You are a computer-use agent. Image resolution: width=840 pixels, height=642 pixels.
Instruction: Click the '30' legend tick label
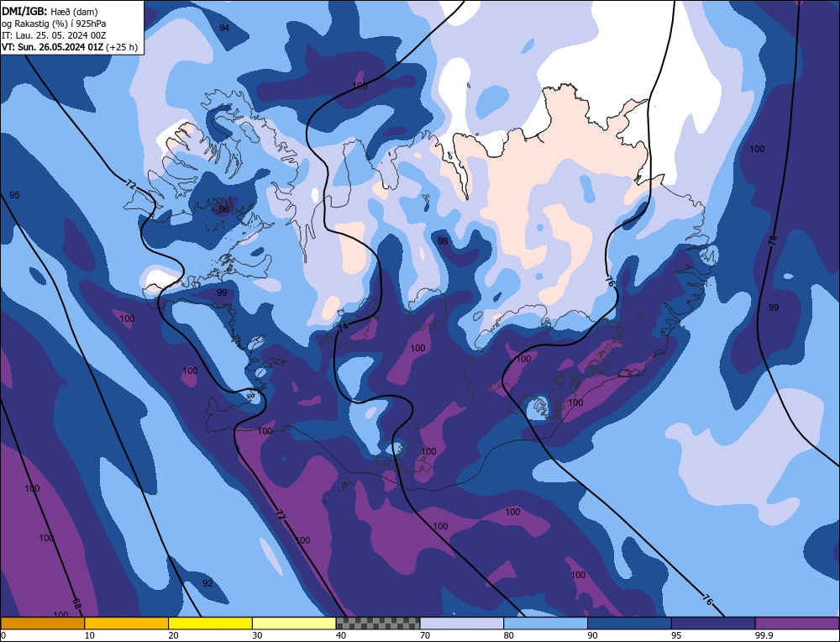[x=257, y=635]
